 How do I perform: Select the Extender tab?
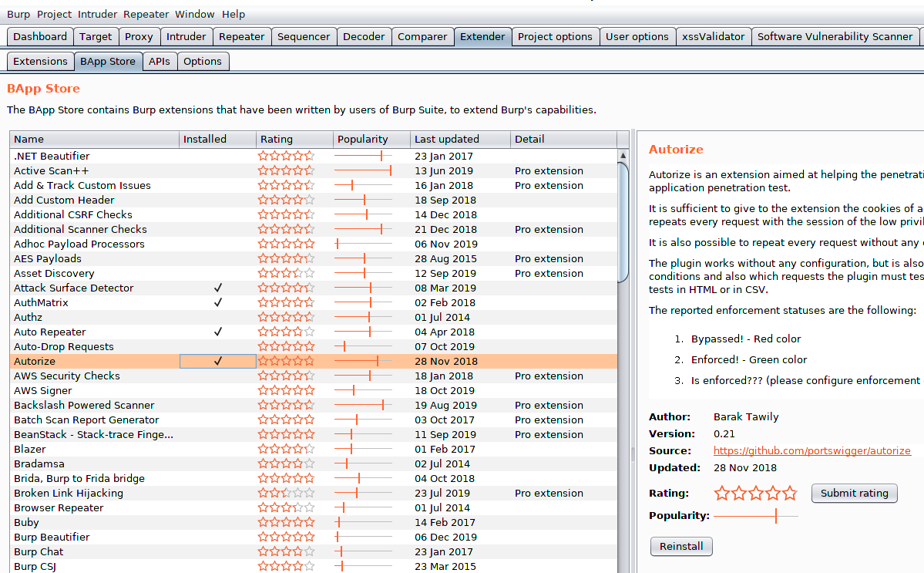(x=482, y=36)
